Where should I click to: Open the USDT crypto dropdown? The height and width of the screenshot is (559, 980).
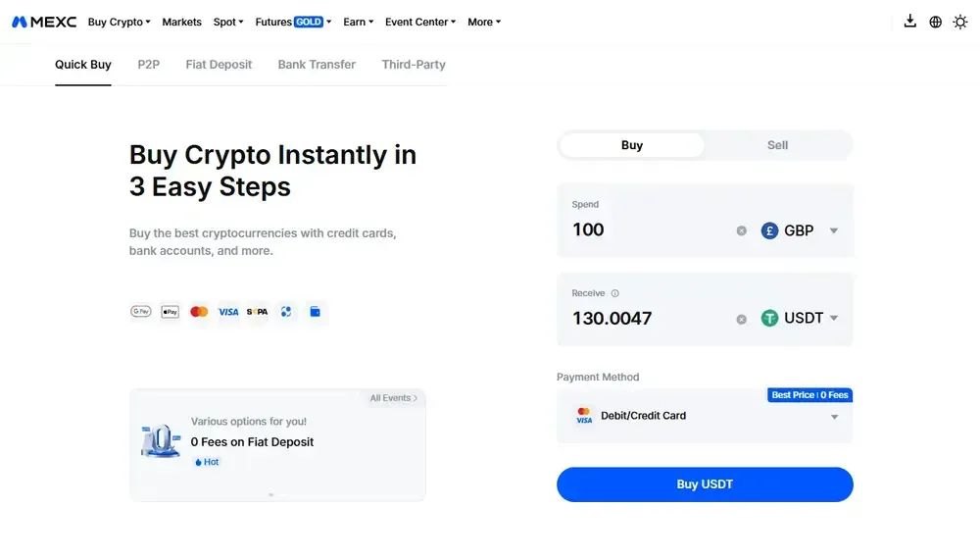(801, 318)
